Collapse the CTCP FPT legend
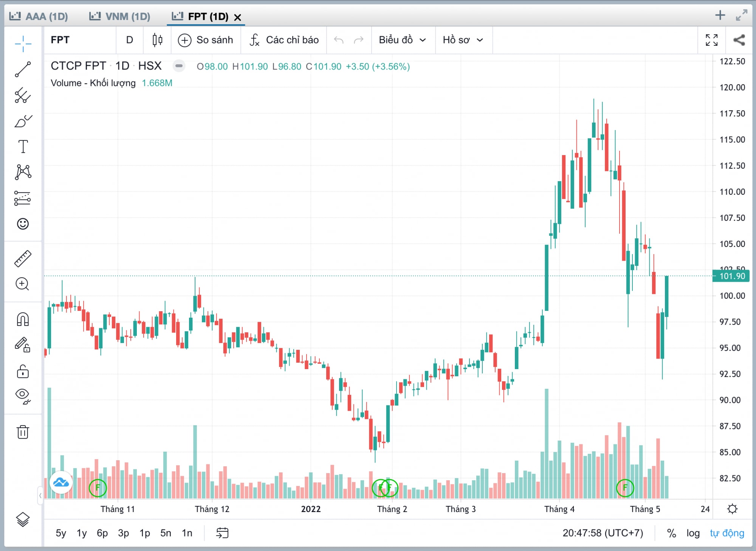This screenshot has width=756, height=551. [x=179, y=66]
